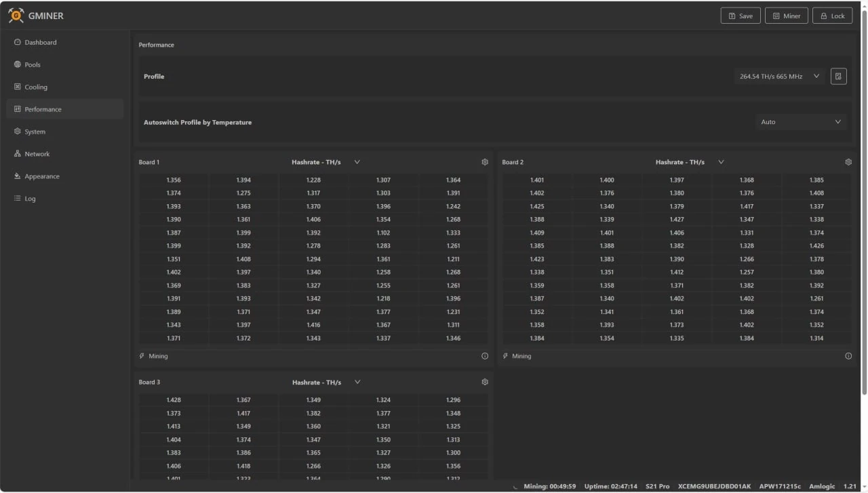Open Board 3 settings gear
This screenshot has height=493, width=868.
pyautogui.click(x=485, y=382)
